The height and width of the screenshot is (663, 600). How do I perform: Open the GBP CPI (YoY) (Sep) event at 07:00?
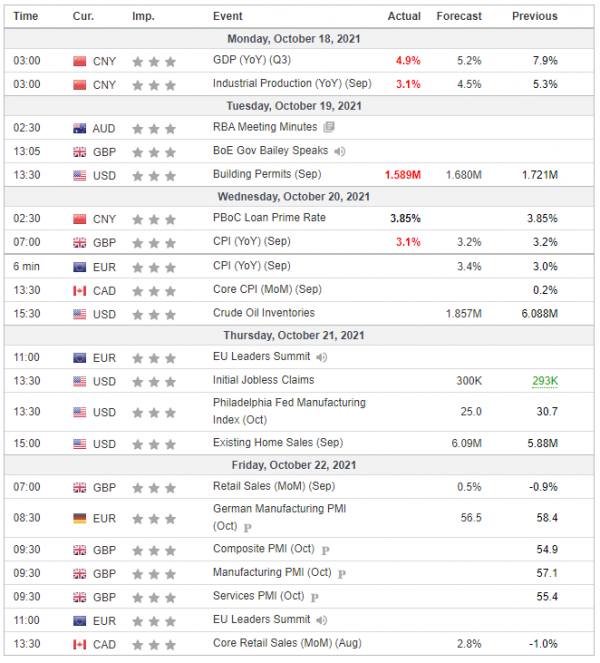tap(252, 241)
